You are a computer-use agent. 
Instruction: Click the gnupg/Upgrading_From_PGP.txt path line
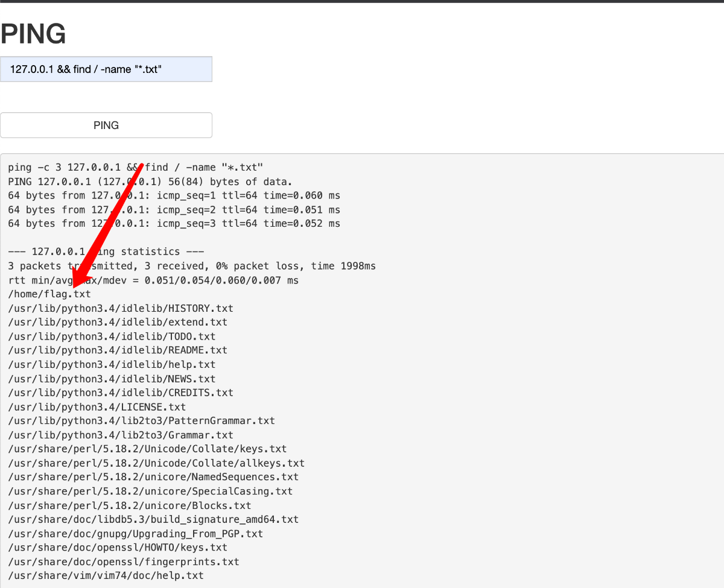(x=136, y=534)
